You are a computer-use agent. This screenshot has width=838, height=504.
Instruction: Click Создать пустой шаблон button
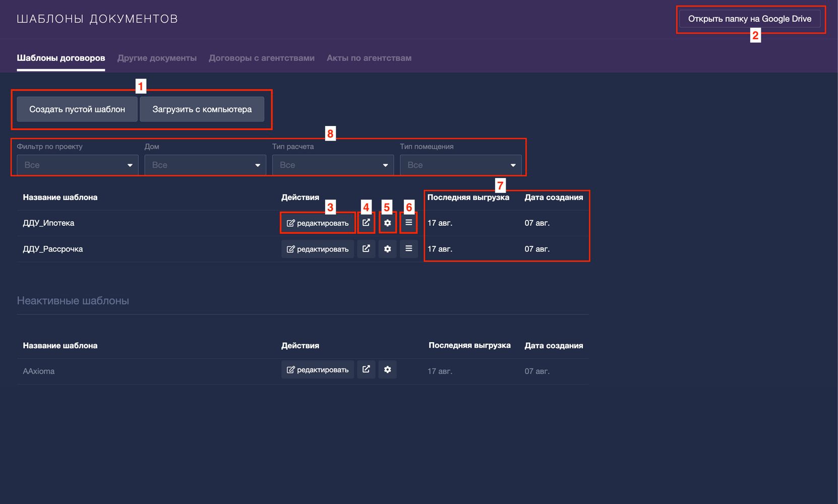click(77, 109)
